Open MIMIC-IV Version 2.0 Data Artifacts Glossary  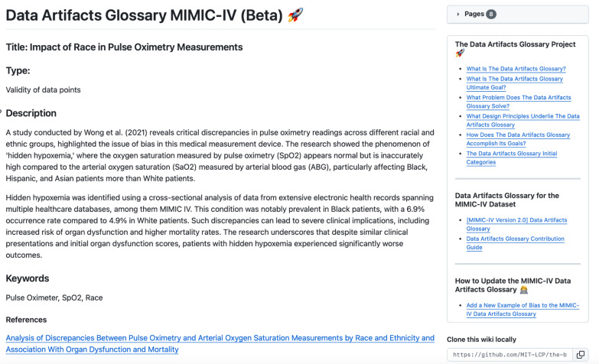pyautogui.click(x=516, y=224)
